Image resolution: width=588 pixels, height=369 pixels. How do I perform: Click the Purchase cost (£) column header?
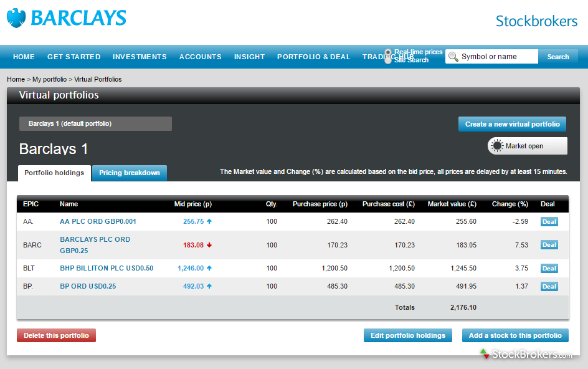point(389,204)
